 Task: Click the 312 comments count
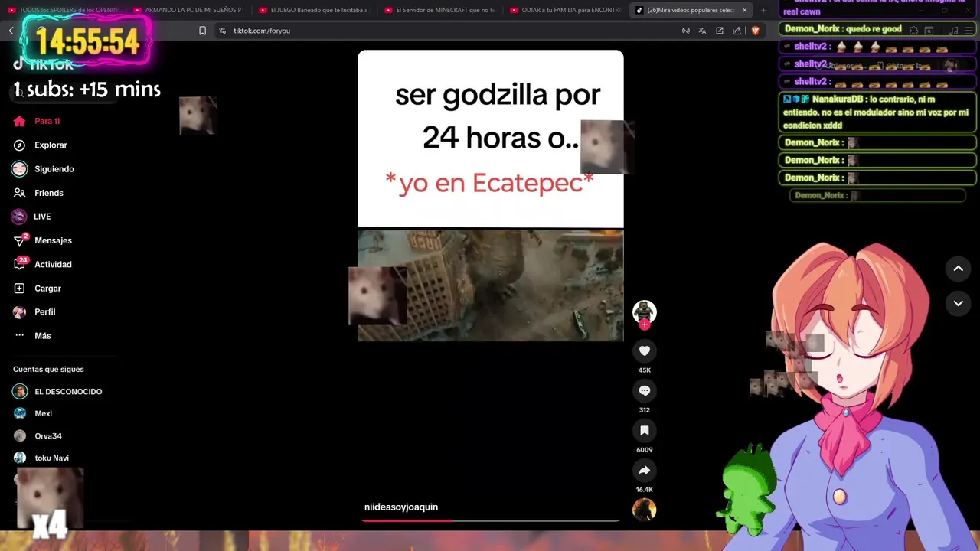point(645,410)
